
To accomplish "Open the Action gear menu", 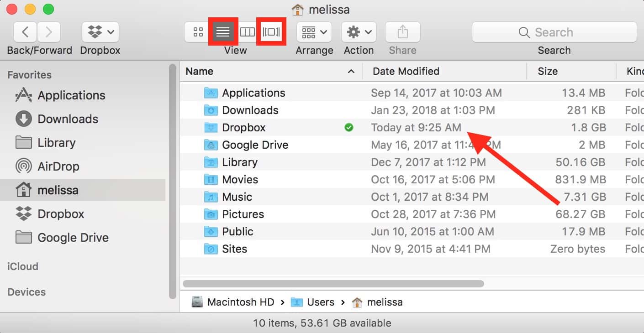I will click(x=359, y=32).
